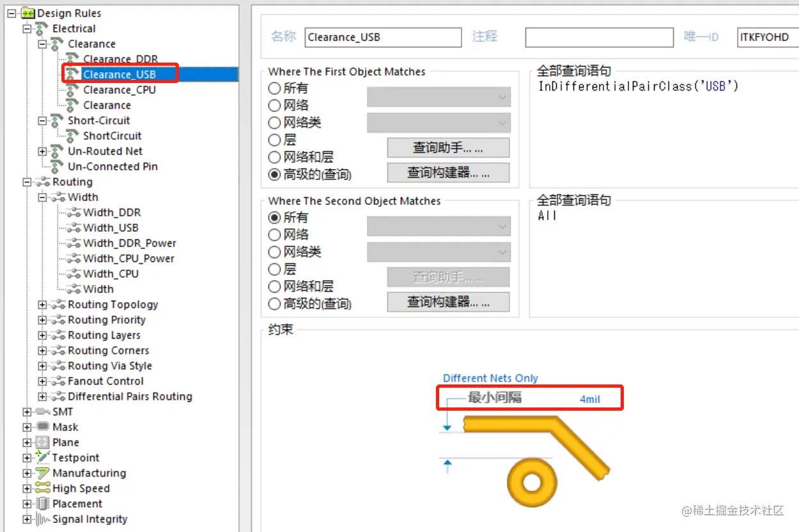Click the Width_DDR rule icon
Viewport: 799px width, 532px height.
point(74,213)
